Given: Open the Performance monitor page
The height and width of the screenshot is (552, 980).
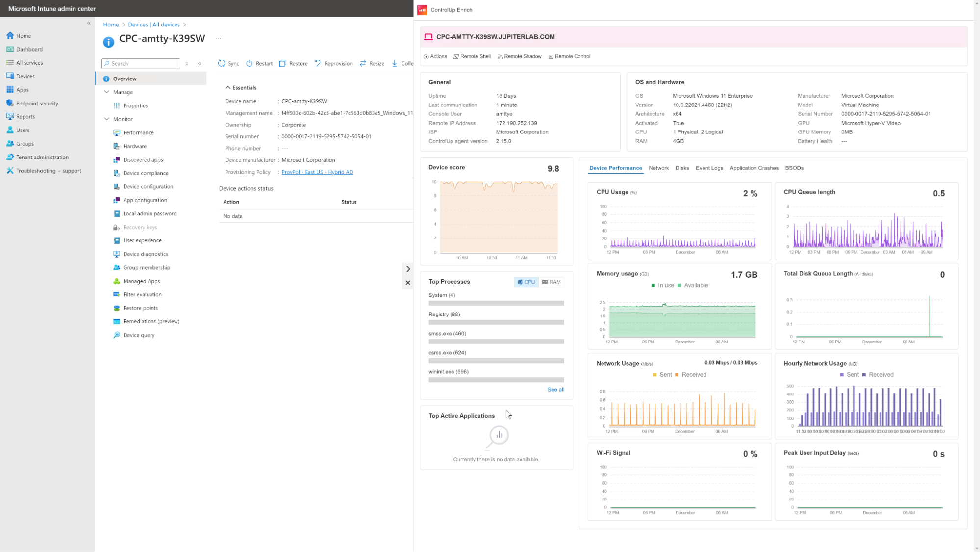Looking at the screenshot, I should tap(138, 132).
